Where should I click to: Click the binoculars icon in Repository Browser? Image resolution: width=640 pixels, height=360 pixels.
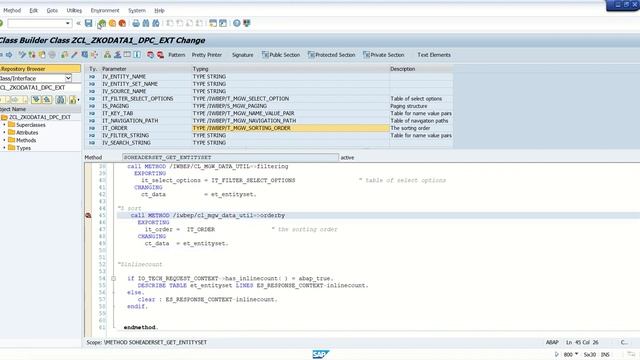pos(61,100)
